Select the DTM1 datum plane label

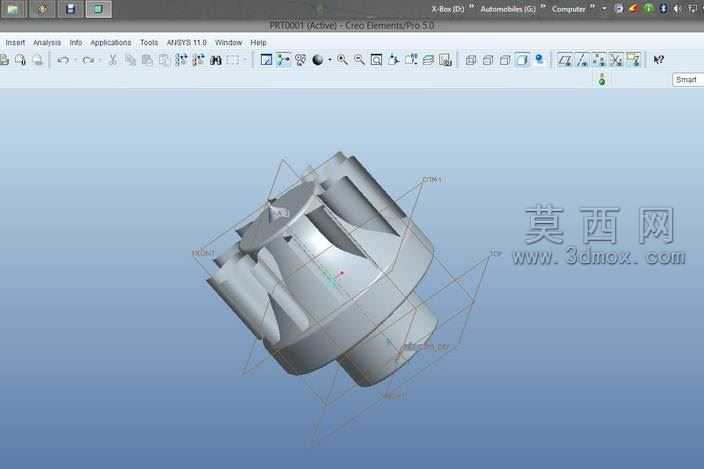tap(431, 180)
